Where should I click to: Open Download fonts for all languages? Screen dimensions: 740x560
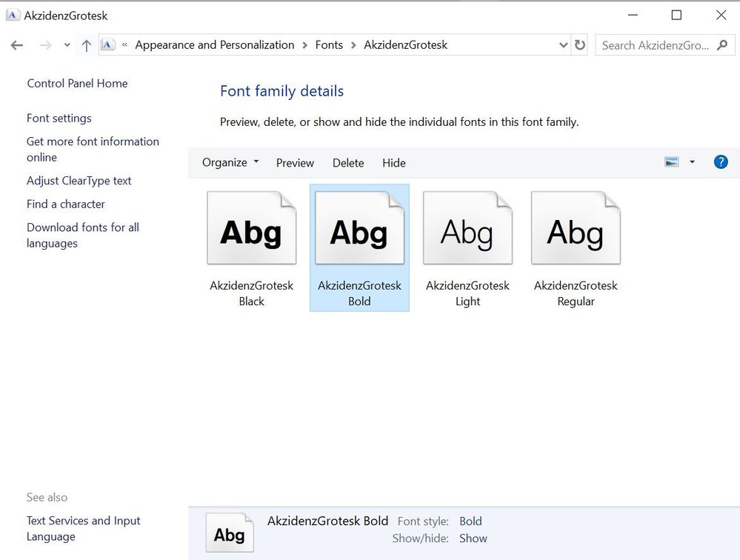(x=83, y=235)
